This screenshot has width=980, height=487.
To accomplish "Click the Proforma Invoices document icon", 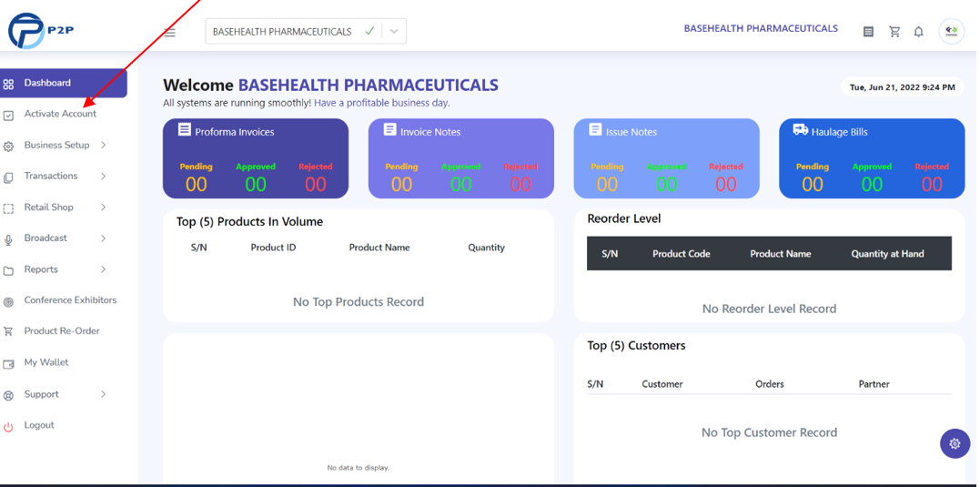I will click(185, 129).
